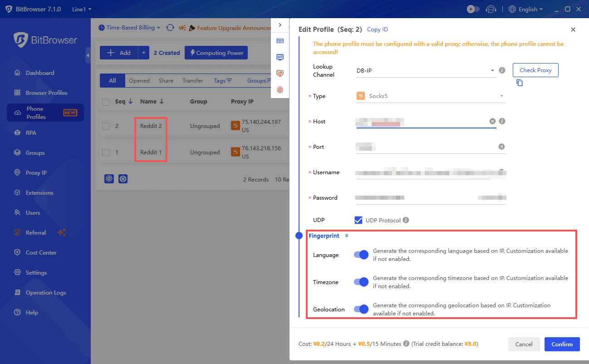Clear the Host field with X icon
The height and width of the screenshot is (364, 589).
coord(492,121)
